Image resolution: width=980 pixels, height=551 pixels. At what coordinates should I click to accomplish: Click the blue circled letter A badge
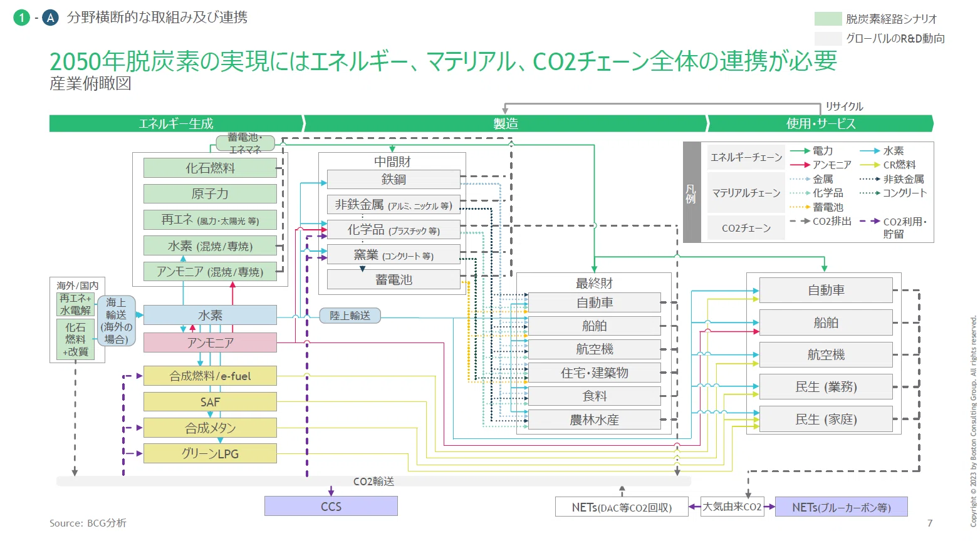click(x=50, y=18)
